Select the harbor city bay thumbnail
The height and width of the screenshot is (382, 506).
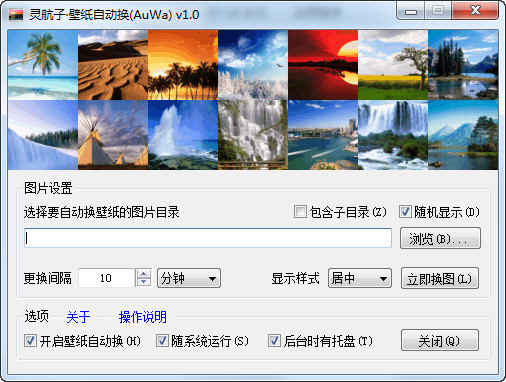coord(323,135)
